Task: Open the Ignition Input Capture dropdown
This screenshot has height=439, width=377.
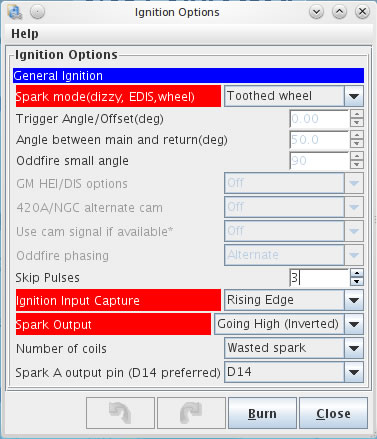Action: pyautogui.click(x=294, y=300)
